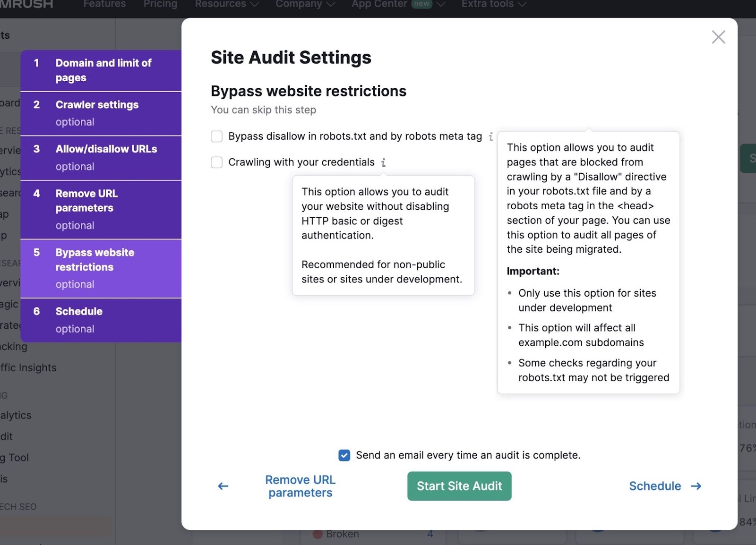Click the back arrow at the bottom of dialog
The height and width of the screenshot is (545, 756).
click(x=222, y=486)
